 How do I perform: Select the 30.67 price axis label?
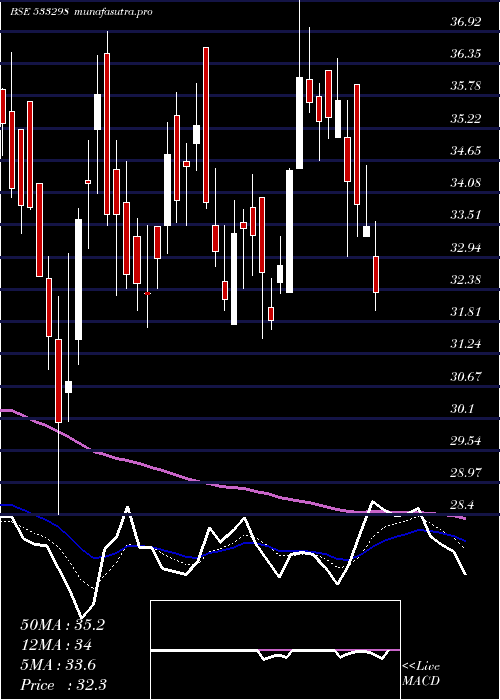click(x=466, y=377)
